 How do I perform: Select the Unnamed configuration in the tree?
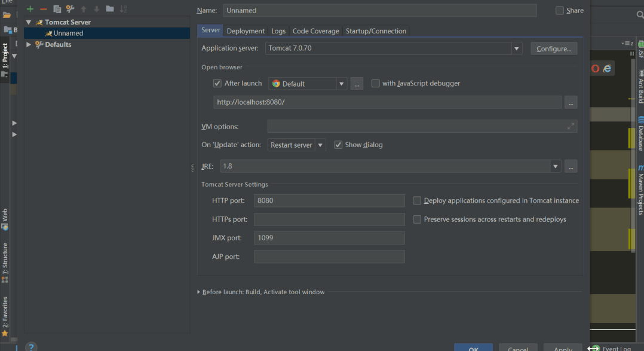[107, 33]
